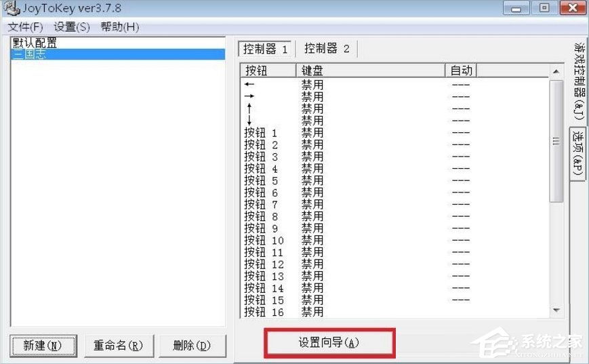Click the vertical scrollbar thumb in button list
The width and height of the screenshot is (589, 364).
click(556, 141)
